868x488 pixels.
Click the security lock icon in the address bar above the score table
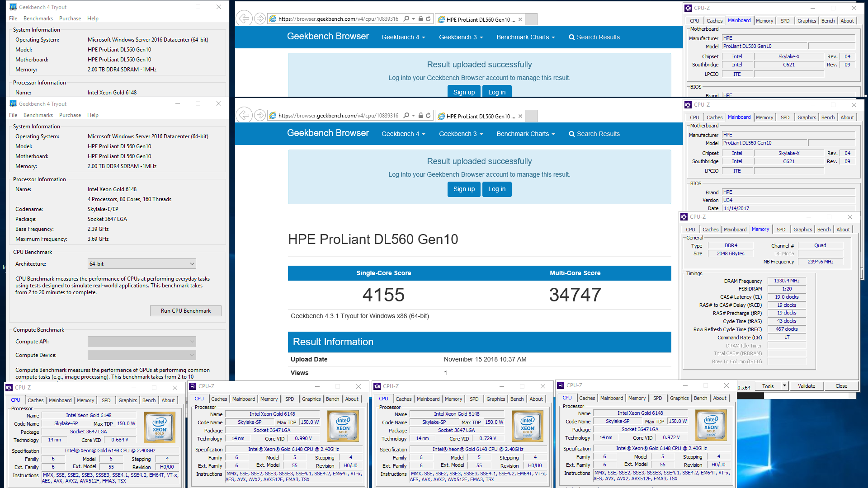click(x=420, y=115)
